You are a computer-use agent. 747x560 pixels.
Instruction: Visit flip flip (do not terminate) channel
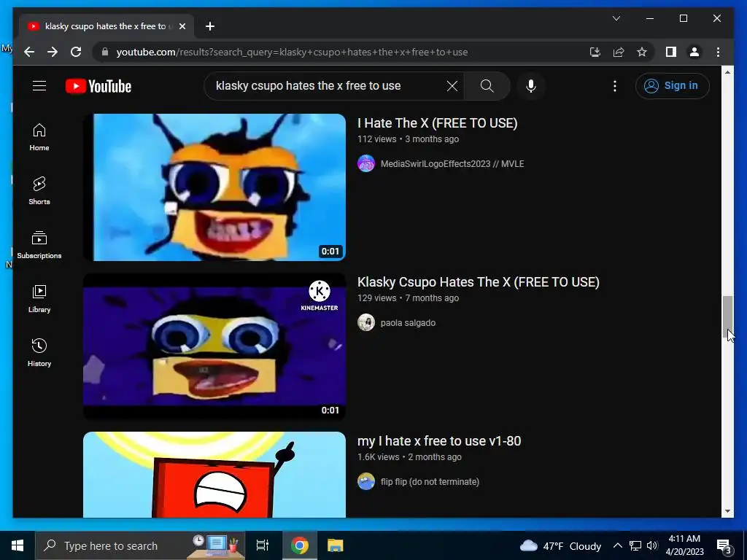pyautogui.click(x=430, y=482)
